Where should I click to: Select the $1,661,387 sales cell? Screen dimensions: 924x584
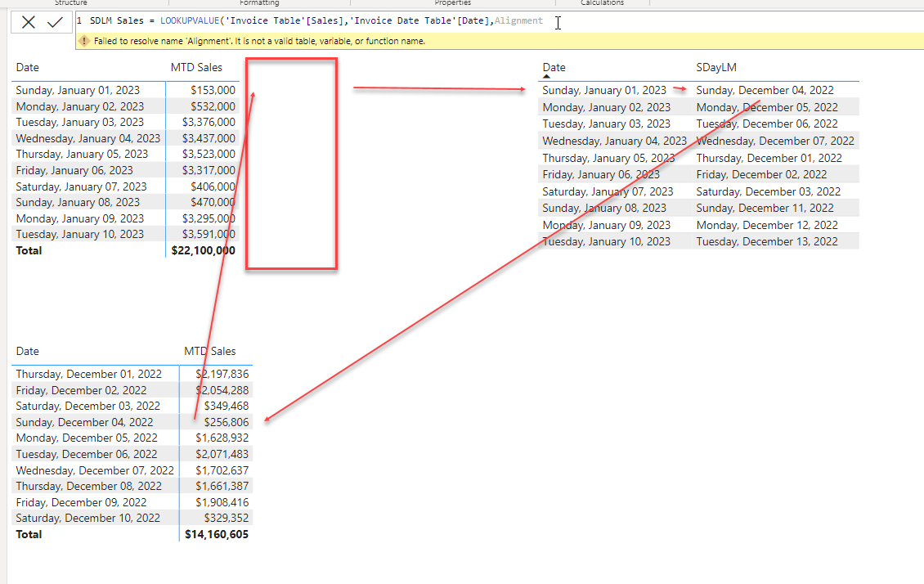tap(222, 486)
